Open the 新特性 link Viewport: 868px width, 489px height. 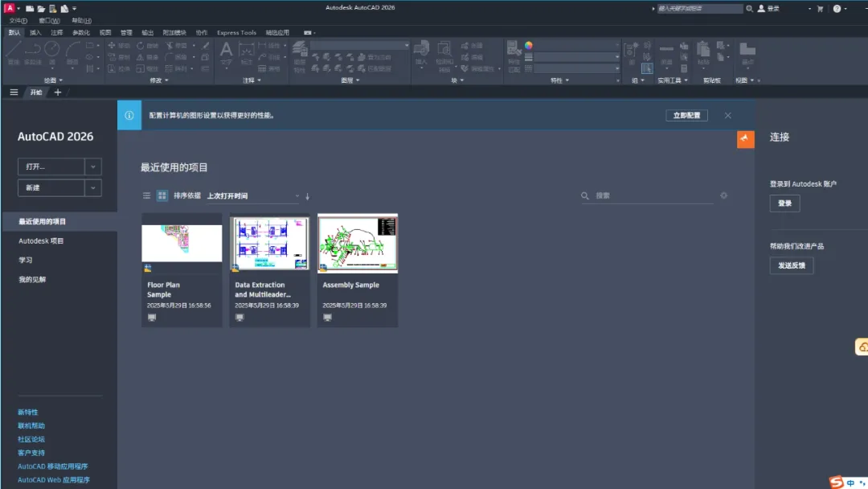pyautogui.click(x=27, y=412)
